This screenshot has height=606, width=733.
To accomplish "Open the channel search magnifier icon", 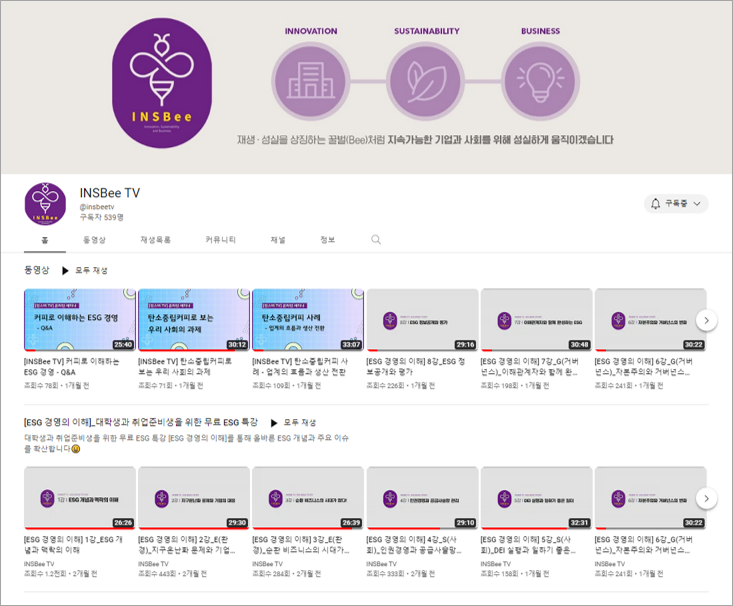I will pos(376,240).
